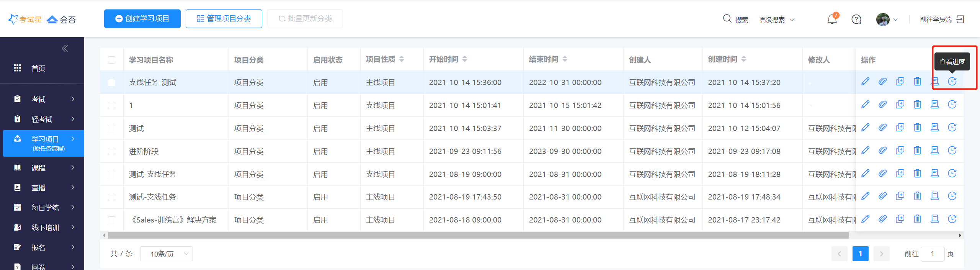Check the box for 进阶阶段 row
The width and height of the screenshot is (980, 270).
(111, 151)
